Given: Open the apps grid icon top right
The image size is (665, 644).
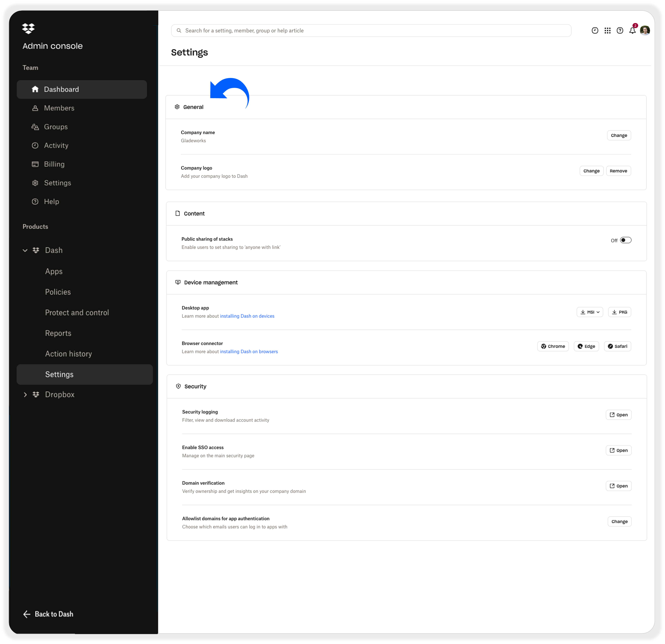Looking at the screenshot, I should pos(608,30).
